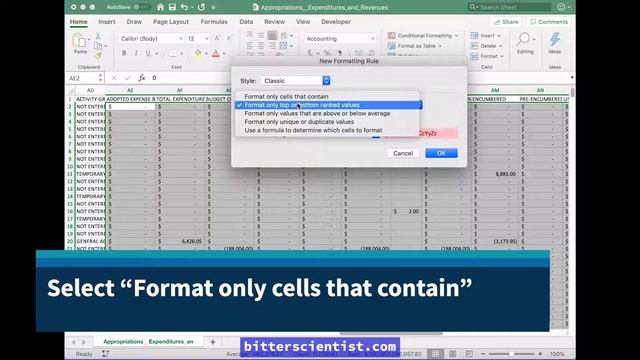Open the Cells Format dropdown

pyautogui.click(x=487, y=56)
